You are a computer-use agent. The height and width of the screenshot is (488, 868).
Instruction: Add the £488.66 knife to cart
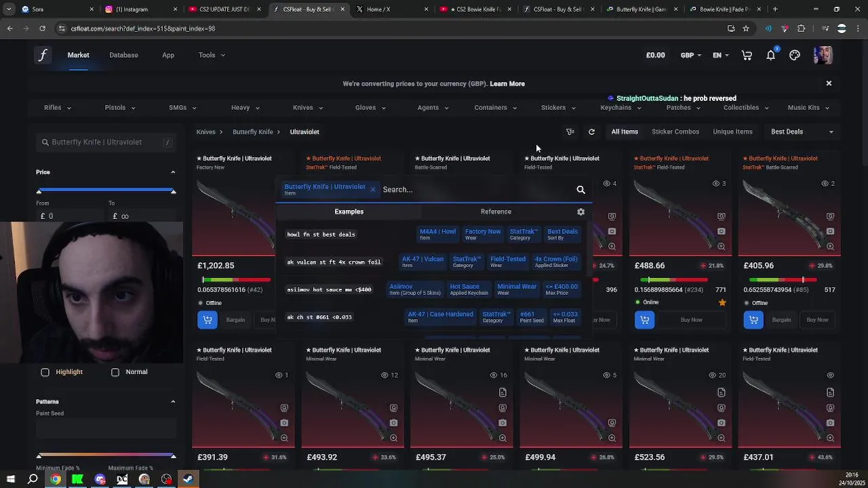(644, 320)
